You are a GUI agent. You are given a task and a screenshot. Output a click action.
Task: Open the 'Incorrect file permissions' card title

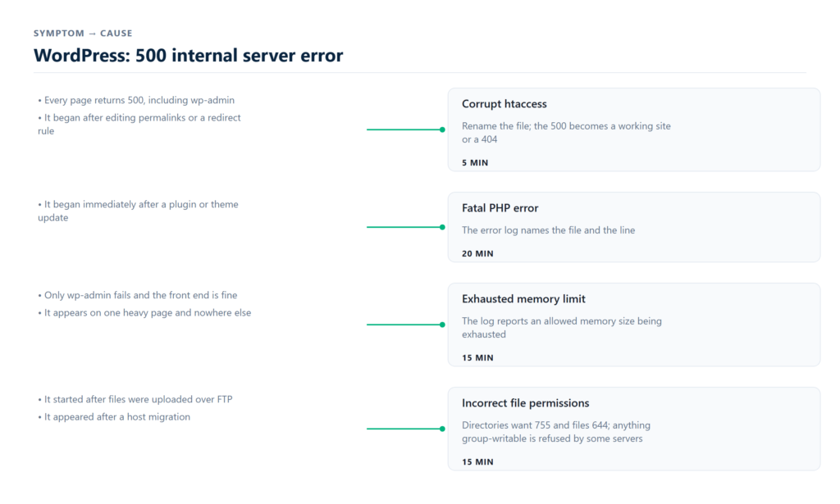click(x=526, y=403)
